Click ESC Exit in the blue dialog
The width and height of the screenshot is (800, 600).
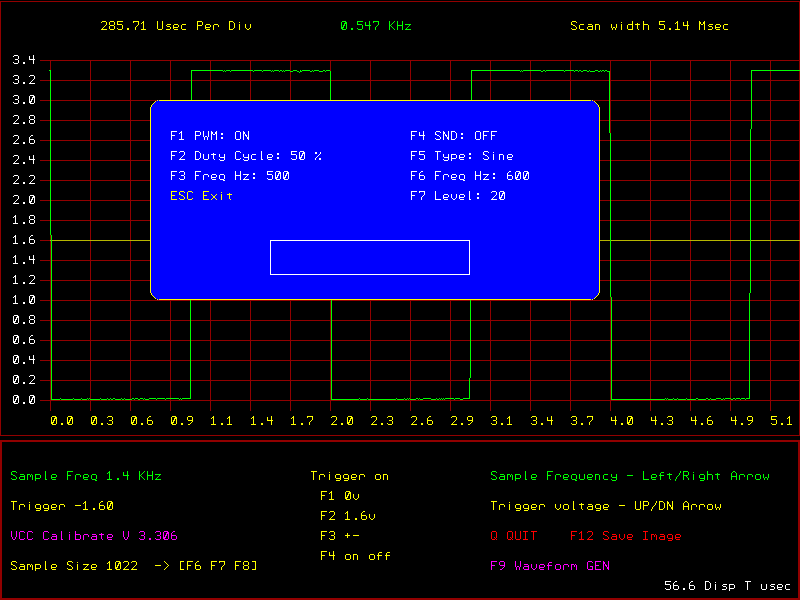coord(201,196)
